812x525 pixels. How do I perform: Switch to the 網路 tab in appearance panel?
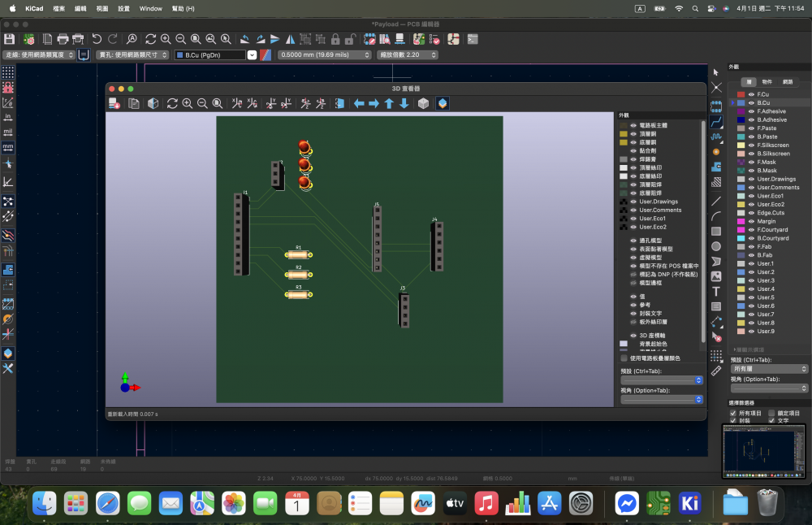point(788,82)
